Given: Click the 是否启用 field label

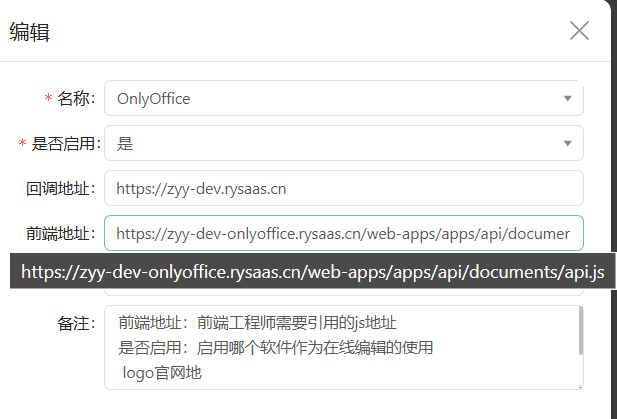Looking at the screenshot, I should [66, 143].
